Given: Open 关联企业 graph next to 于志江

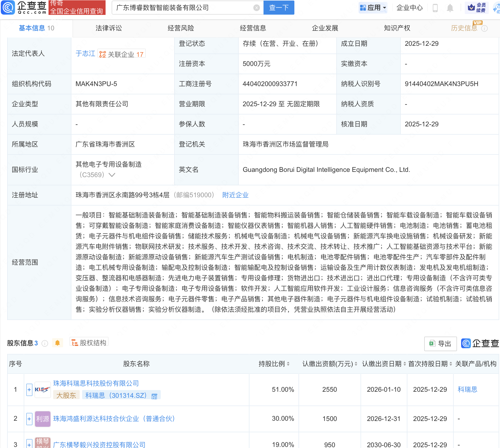Looking at the screenshot, I should coord(121,54).
